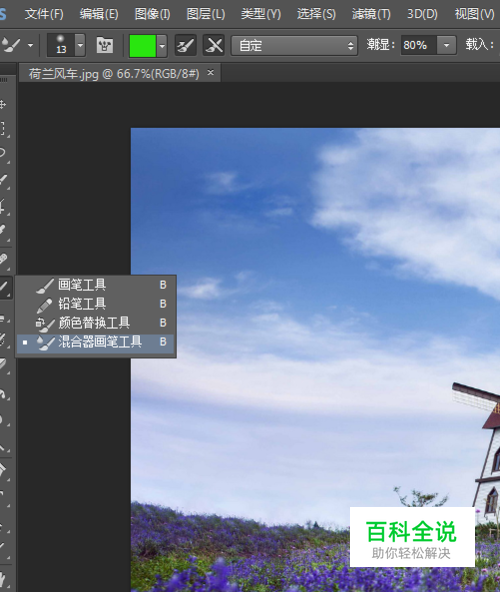Image resolution: width=500 pixels, height=592 pixels.
Task: Open the brush preset picker showing size 13
Action: [61, 45]
